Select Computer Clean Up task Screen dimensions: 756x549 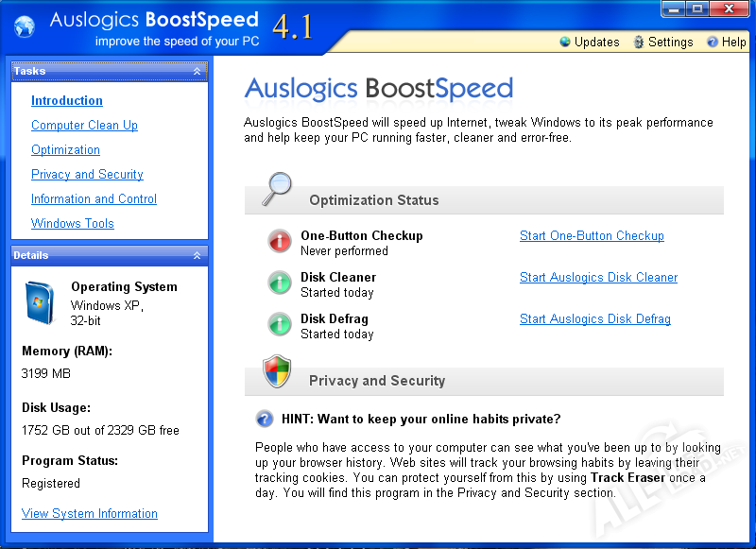pyautogui.click(x=84, y=126)
